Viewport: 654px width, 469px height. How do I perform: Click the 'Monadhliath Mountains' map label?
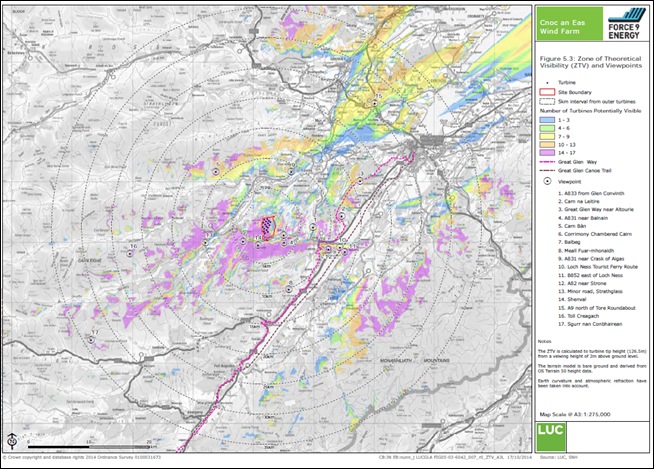pyautogui.click(x=415, y=360)
